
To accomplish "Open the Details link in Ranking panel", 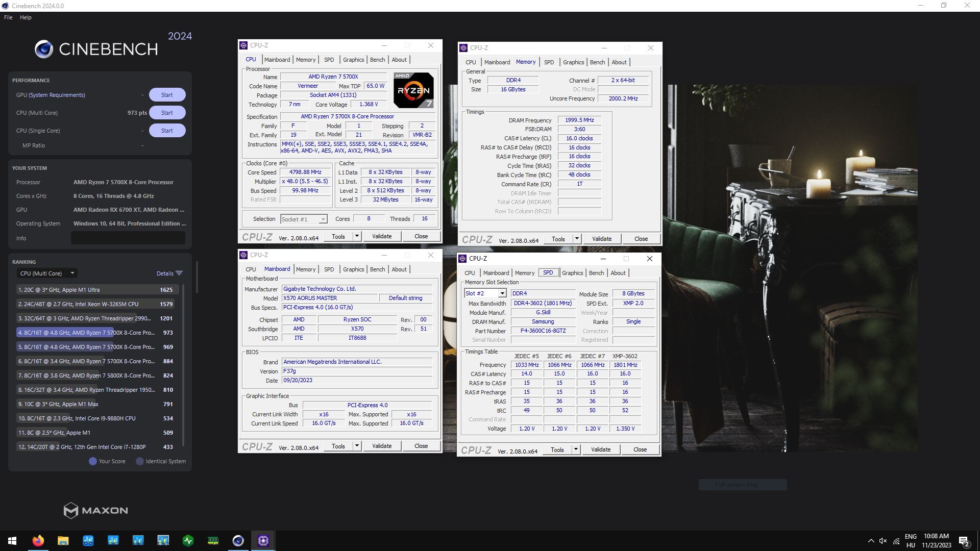I will [x=165, y=273].
